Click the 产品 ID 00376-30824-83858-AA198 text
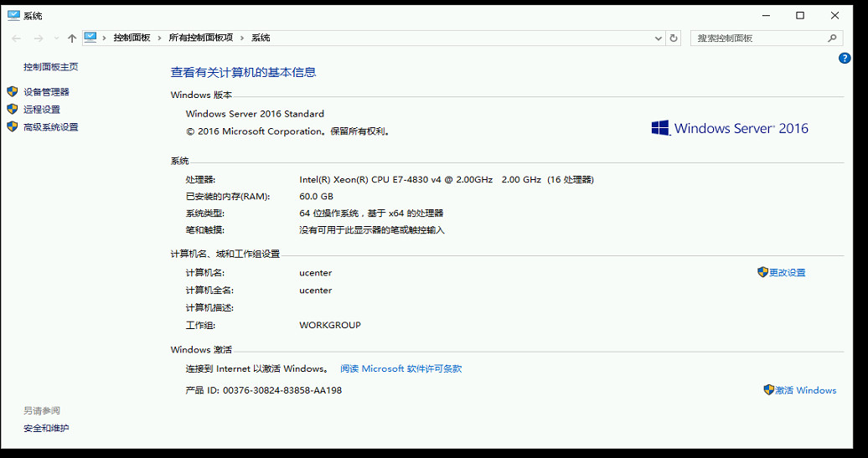The image size is (868, 458). [263, 390]
